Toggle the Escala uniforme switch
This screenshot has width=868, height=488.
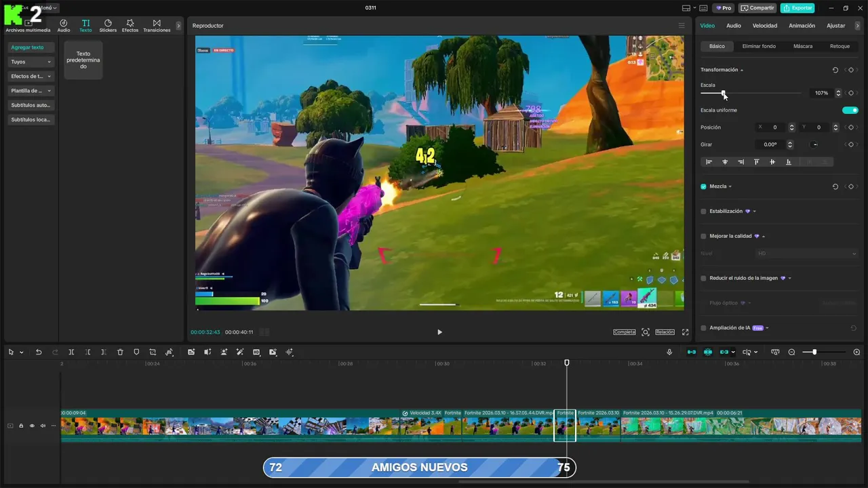[x=850, y=110]
